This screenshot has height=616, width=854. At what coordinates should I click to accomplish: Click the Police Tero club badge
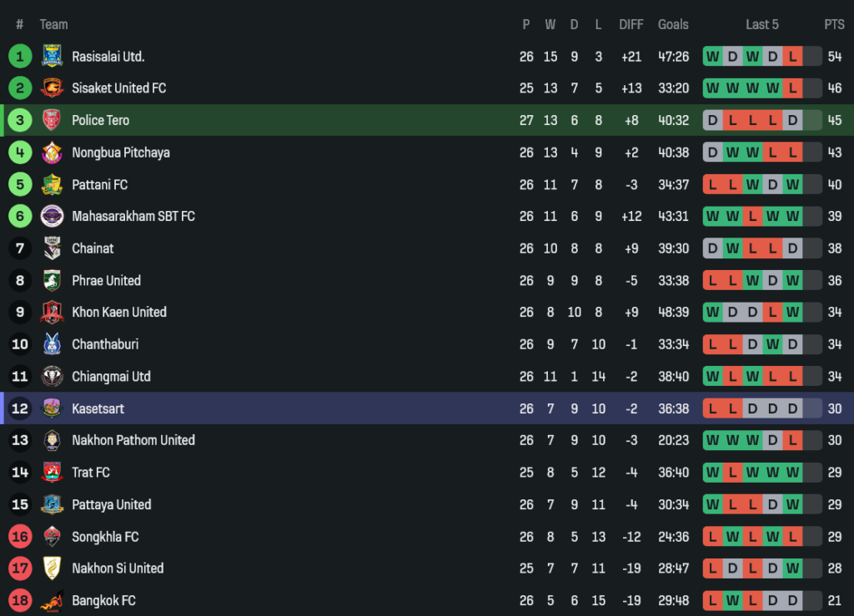click(x=52, y=120)
